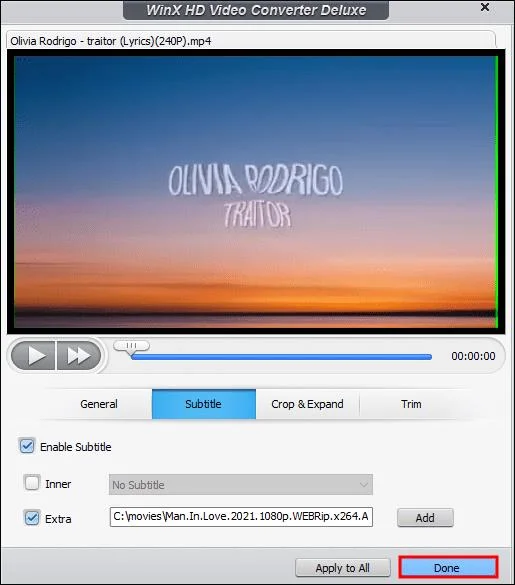Click the Done button
Viewport: 515px width, 585px height.
tap(448, 568)
